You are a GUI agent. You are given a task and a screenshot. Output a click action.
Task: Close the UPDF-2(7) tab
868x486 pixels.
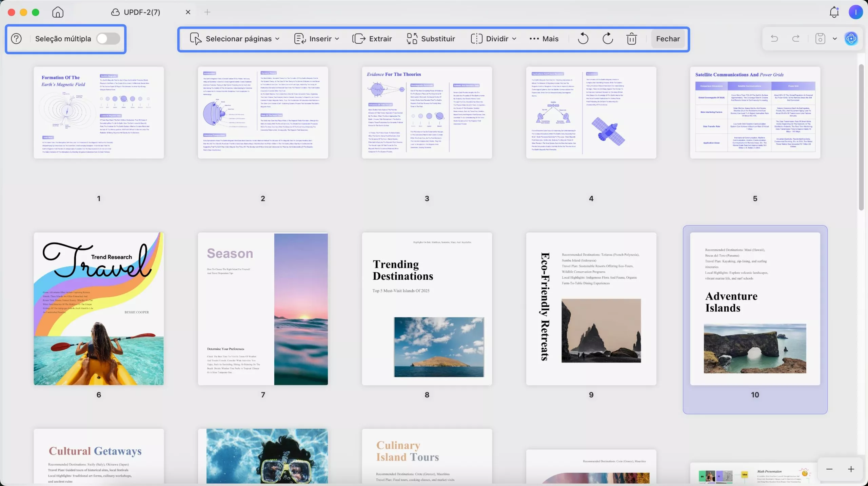click(x=188, y=12)
